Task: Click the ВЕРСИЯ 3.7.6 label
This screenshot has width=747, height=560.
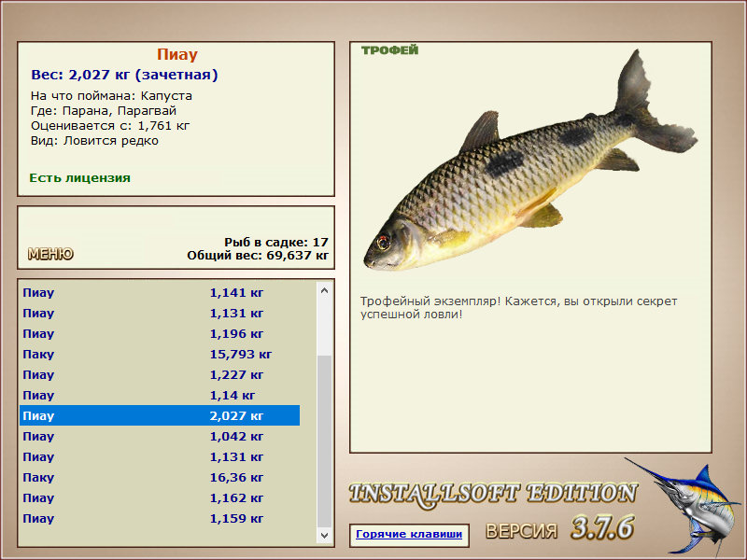Action: [x=559, y=528]
